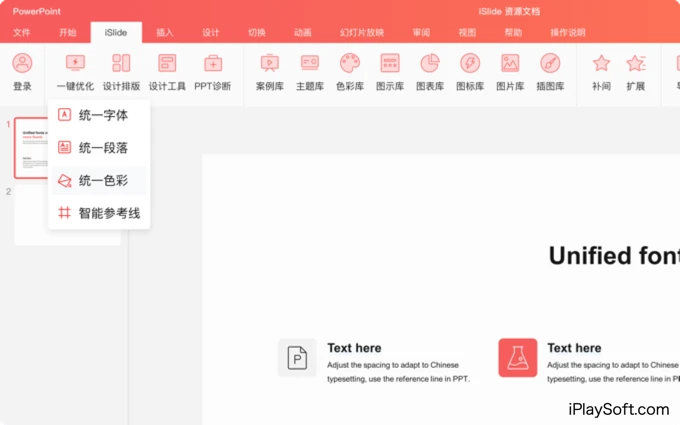
Task: Select the iSlide ribbon tab
Action: (x=116, y=33)
